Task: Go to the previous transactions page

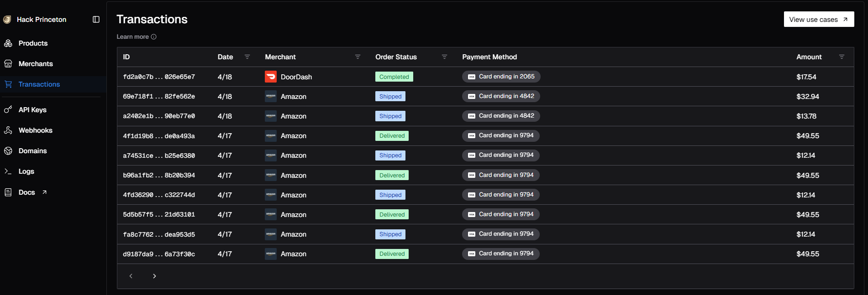Action: pos(131,276)
